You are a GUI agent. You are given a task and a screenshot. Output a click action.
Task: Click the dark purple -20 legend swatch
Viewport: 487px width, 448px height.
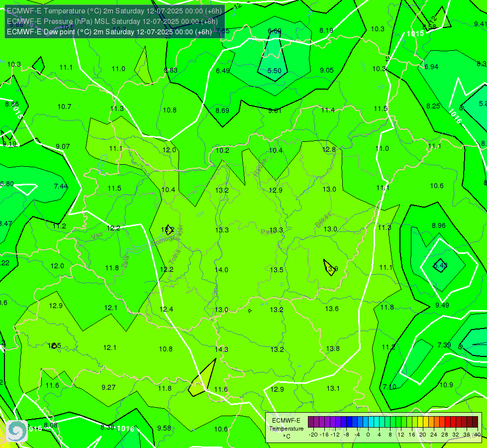pos(310,422)
